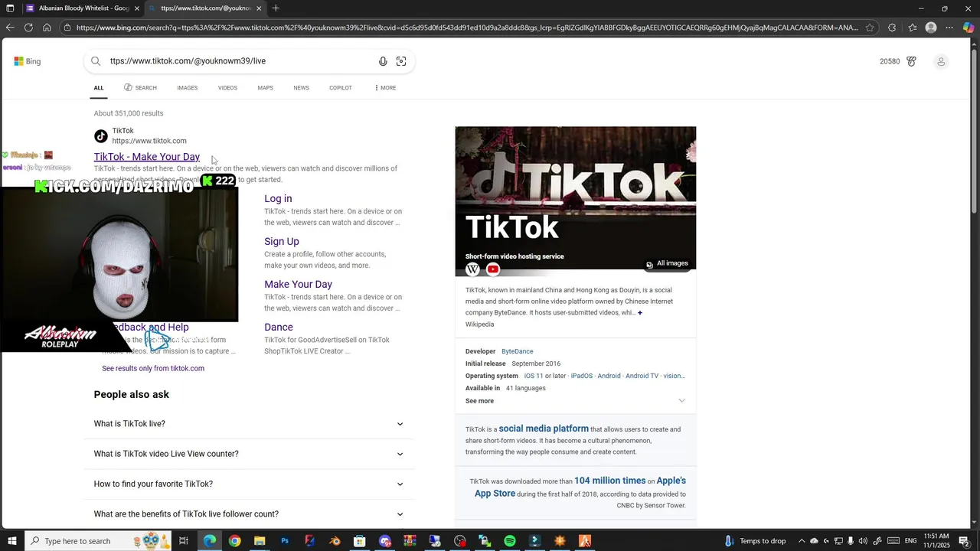The image size is (980, 551).
Task: Click the search magnifier in Bing box
Action: tap(96, 61)
